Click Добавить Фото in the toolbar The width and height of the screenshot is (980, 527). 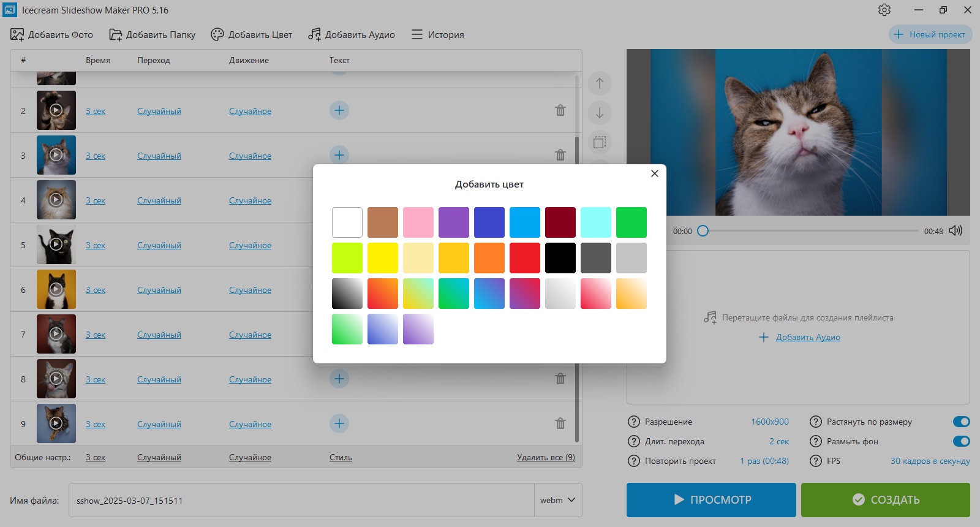point(52,34)
